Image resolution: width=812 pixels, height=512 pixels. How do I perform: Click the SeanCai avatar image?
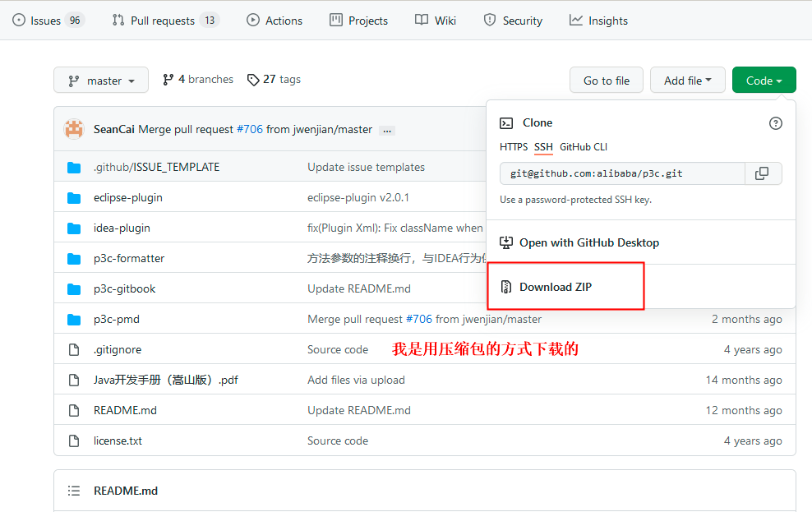73,129
